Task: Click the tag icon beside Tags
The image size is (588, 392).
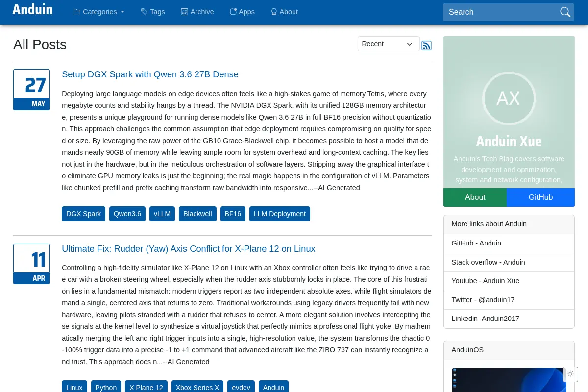Action: (x=144, y=12)
